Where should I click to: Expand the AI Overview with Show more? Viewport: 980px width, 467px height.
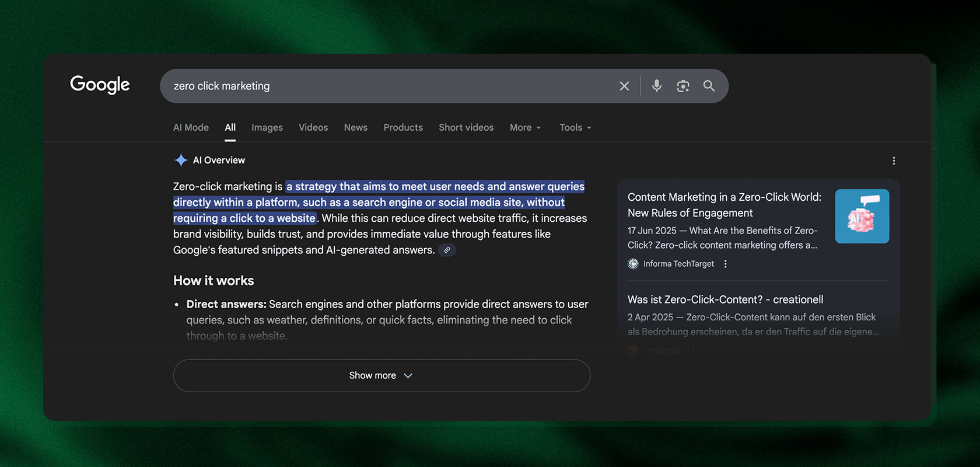[x=381, y=375]
